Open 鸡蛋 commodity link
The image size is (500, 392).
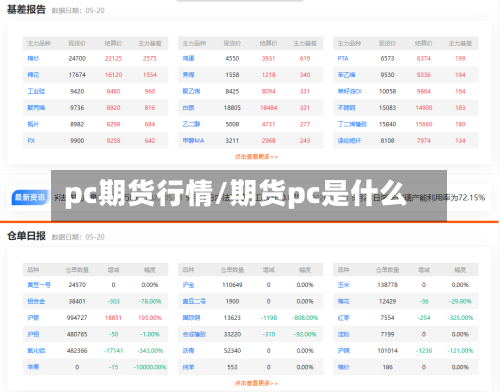pyautogui.click(x=188, y=58)
